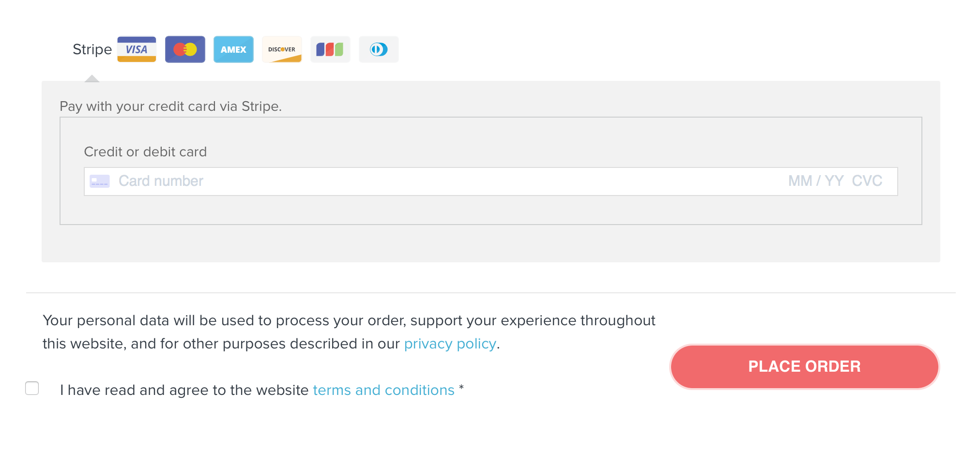Click the Card number input

[x=387, y=181]
